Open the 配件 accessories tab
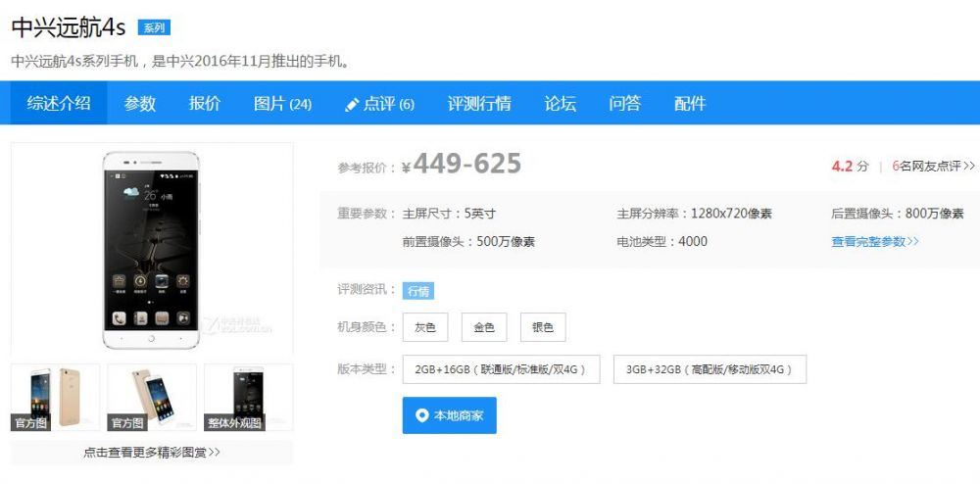 tap(690, 103)
